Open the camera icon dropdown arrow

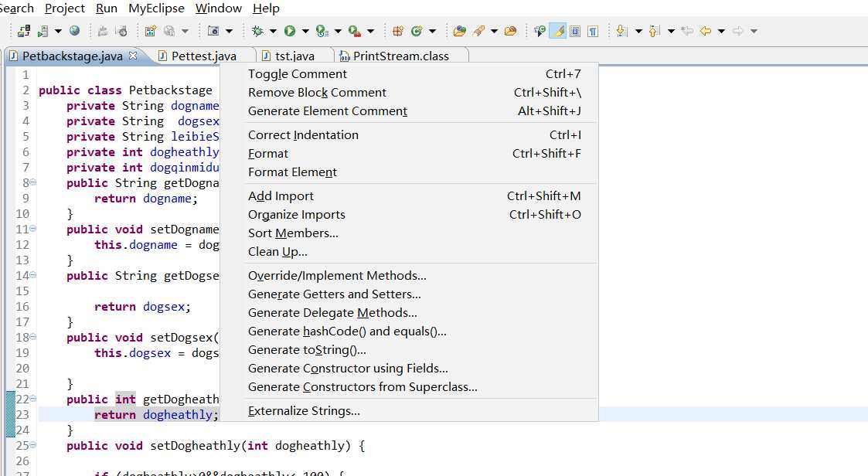tap(230, 31)
